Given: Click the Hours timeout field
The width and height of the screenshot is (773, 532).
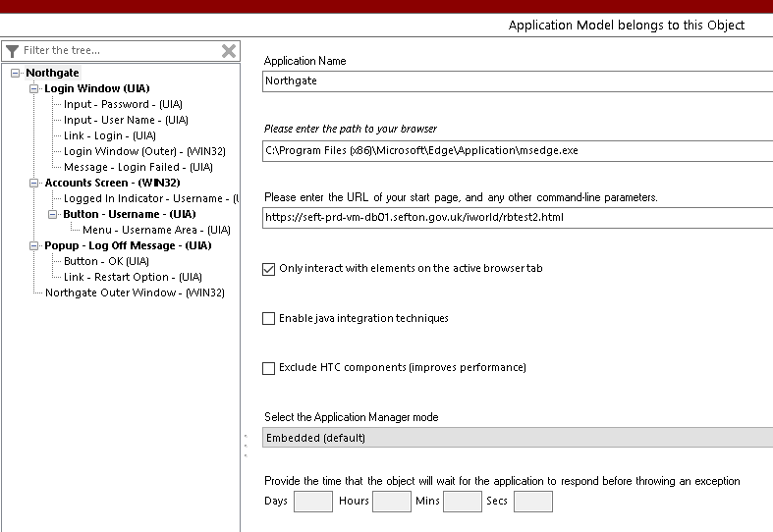Looking at the screenshot, I should coord(391,502).
